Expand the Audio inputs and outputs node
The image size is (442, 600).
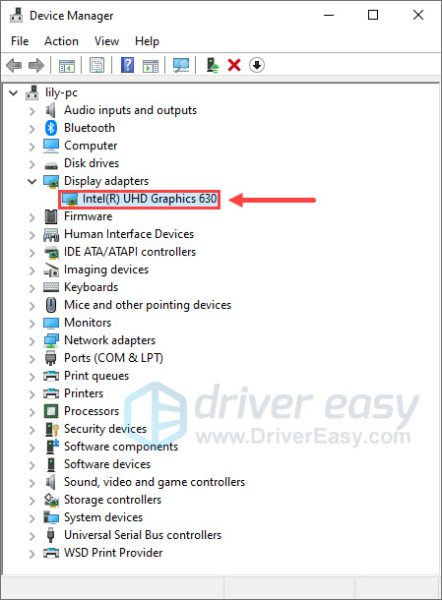[32, 111]
